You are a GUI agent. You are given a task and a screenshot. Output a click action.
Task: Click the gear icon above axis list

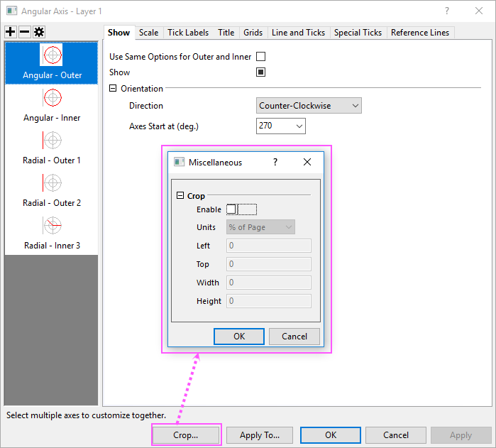(38, 32)
